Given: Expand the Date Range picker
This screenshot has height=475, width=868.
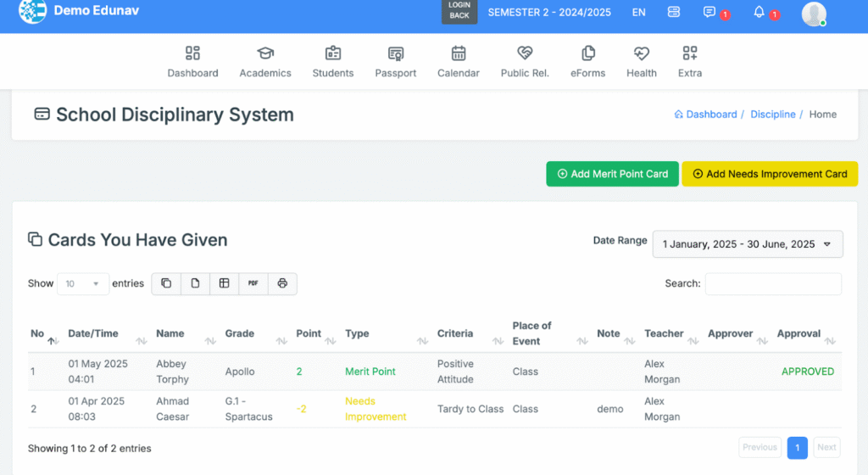Looking at the screenshot, I should [747, 243].
